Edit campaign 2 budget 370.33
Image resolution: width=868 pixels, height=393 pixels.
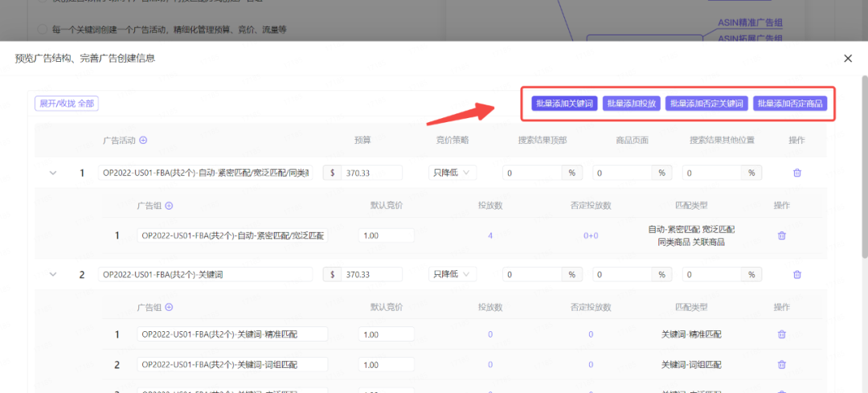pos(371,275)
